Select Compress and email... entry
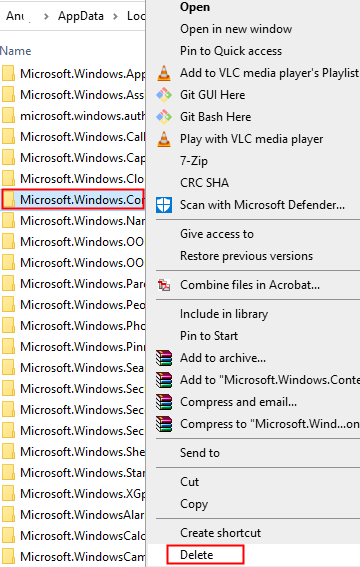Viewport: 360px width, 567px height. tap(239, 402)
